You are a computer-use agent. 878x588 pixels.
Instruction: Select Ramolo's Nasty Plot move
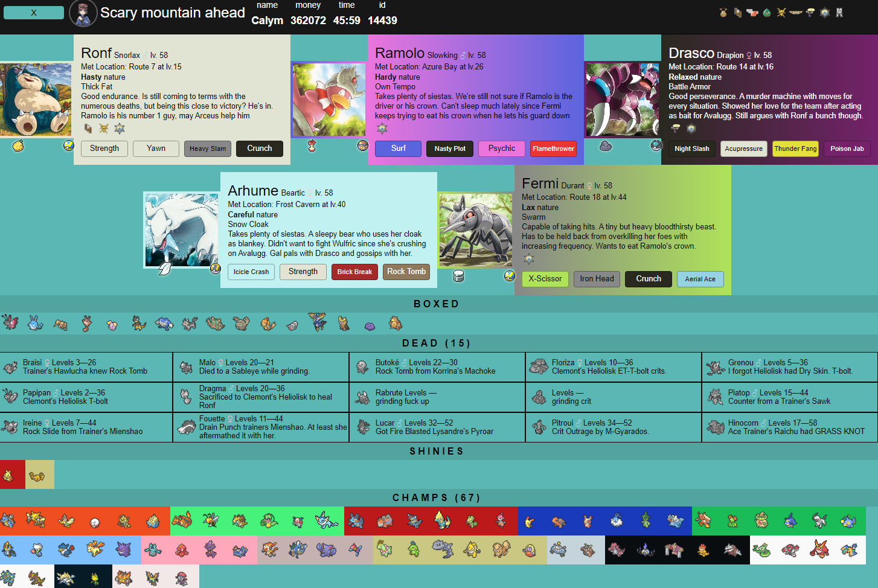point(450,149)
